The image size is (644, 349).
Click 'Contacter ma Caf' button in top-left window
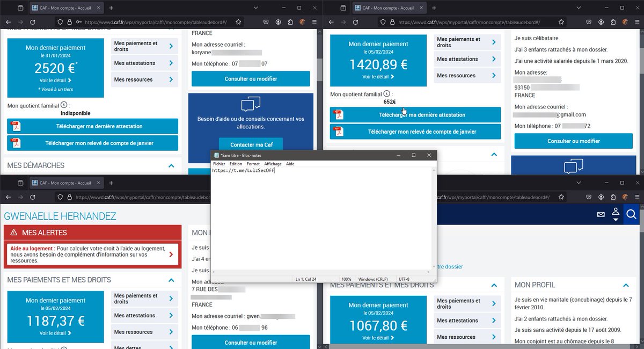(x=250, y=145)
